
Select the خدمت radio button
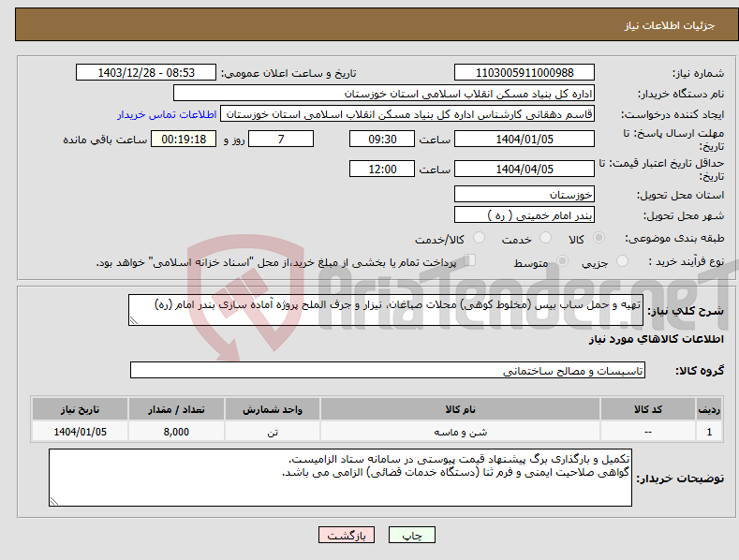[x=545, y=238]
